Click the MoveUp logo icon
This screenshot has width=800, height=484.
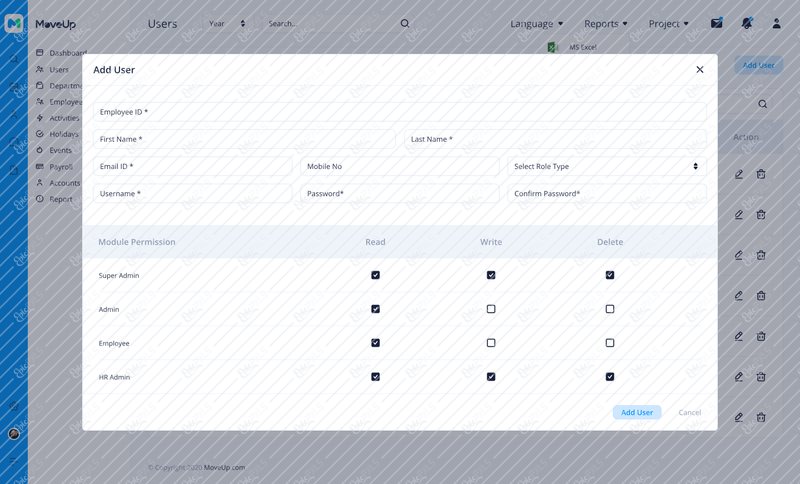pos(14,23)
